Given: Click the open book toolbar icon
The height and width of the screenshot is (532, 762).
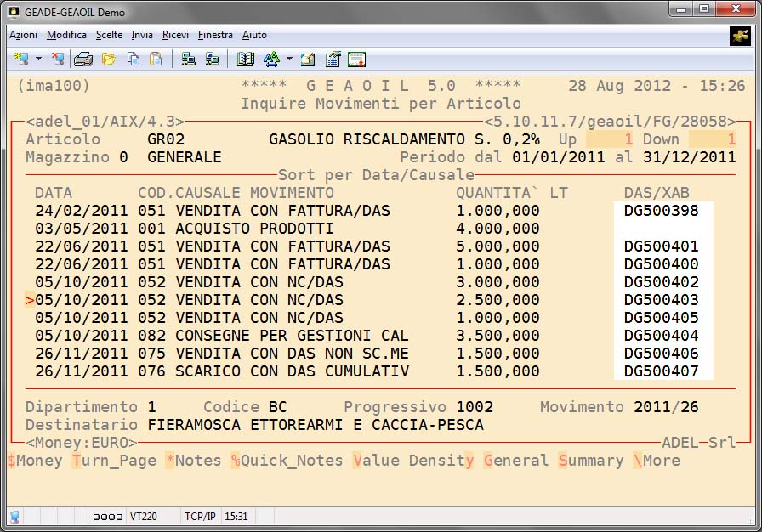Looking at the screenshot, I should 246,59.
